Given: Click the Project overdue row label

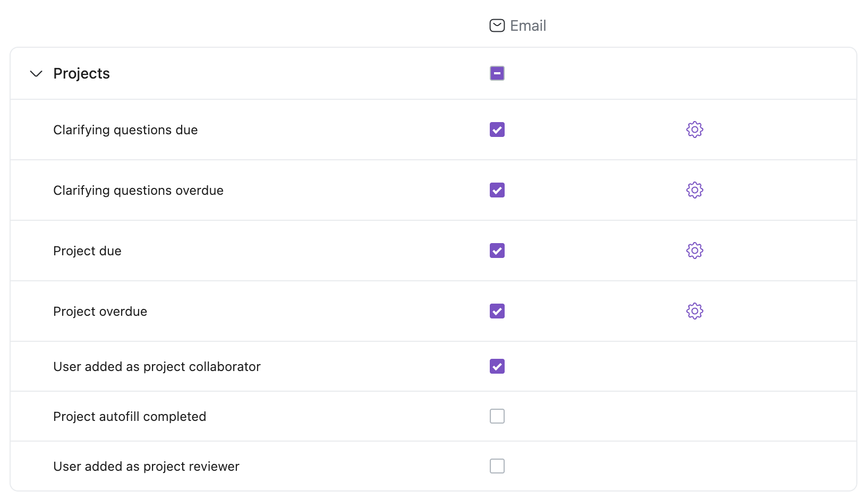Looking at the screenshot, I should click(100, 312).
